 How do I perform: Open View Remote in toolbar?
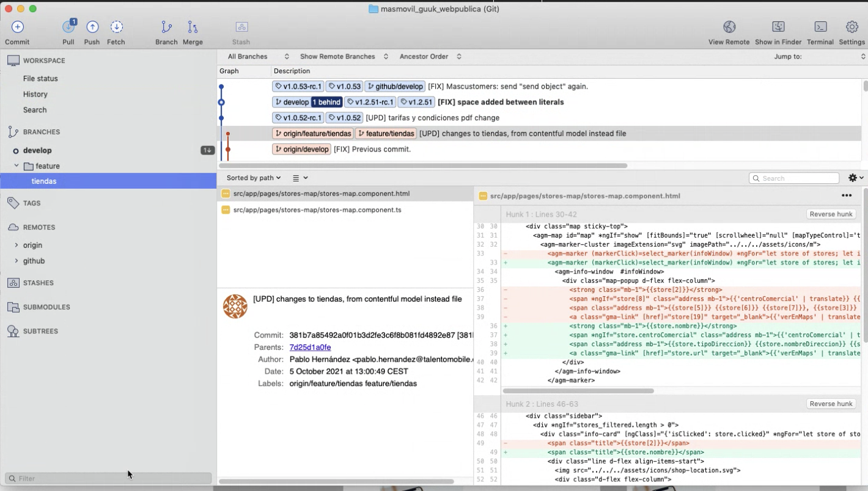[729, 27]
